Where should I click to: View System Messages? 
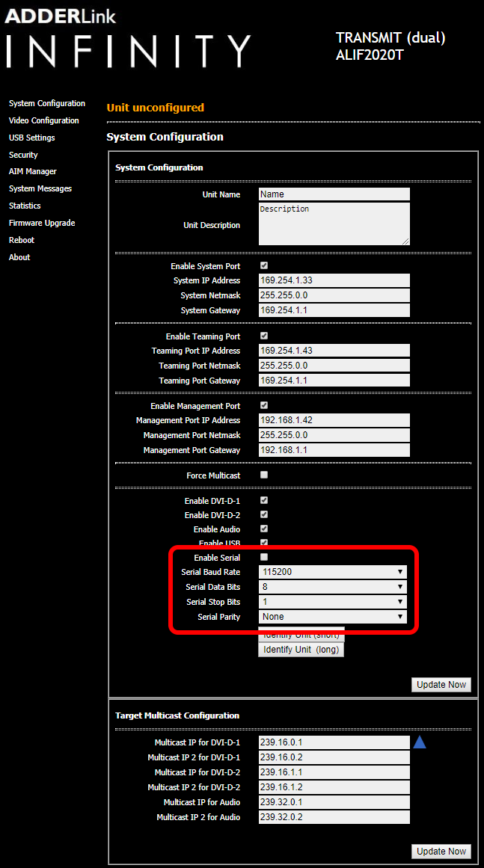pos(40,188)
